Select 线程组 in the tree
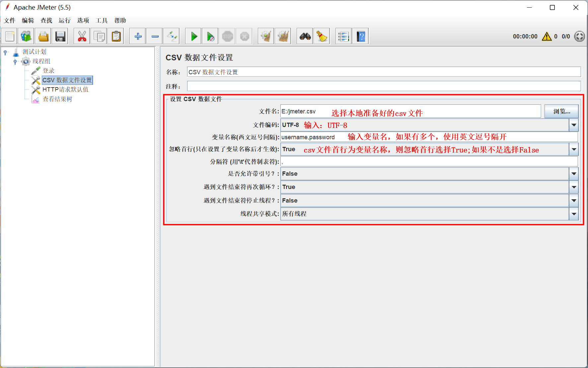 point(41,61)
